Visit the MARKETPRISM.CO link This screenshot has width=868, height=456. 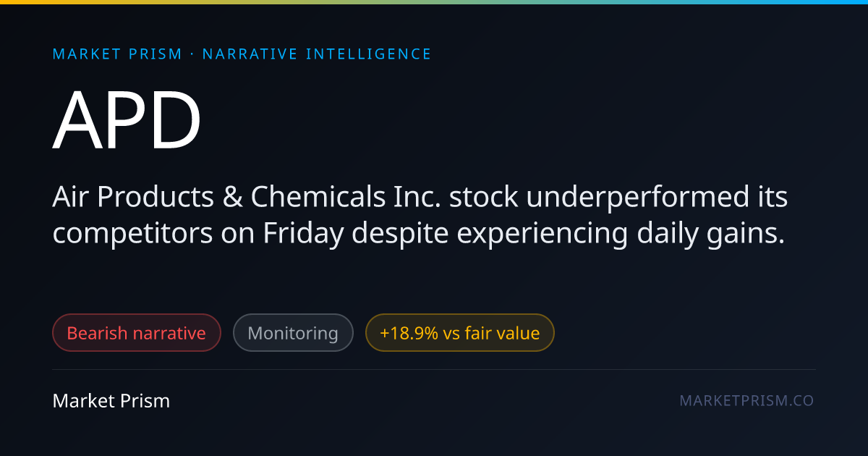tap(746, 400)
